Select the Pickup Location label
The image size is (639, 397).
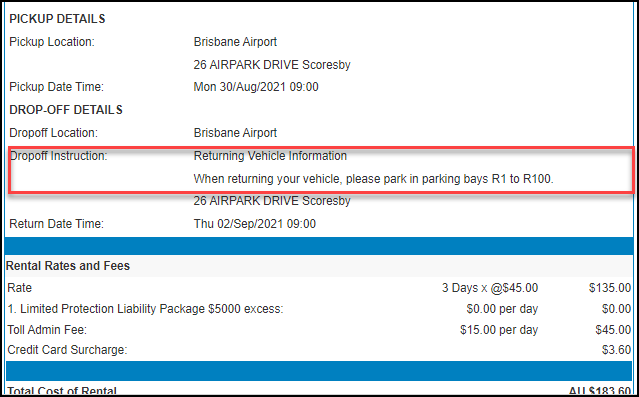click(x=52, y=42)
